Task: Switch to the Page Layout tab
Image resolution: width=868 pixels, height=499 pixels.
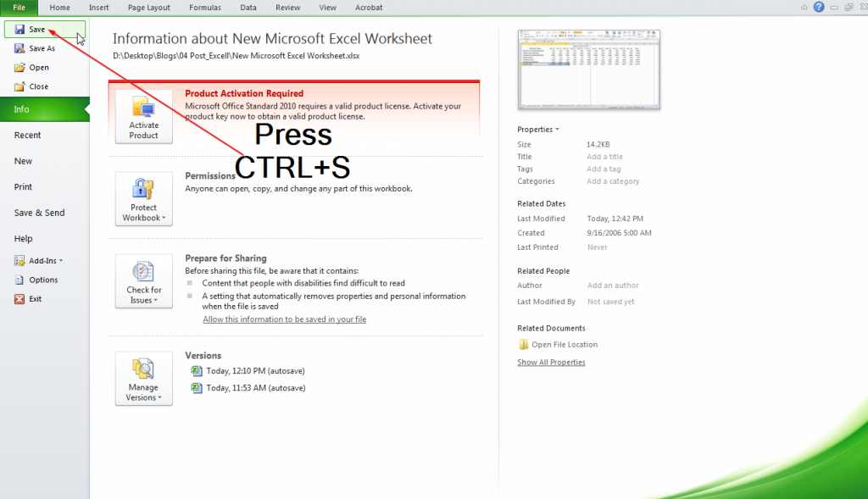Action: pos(149,7)
